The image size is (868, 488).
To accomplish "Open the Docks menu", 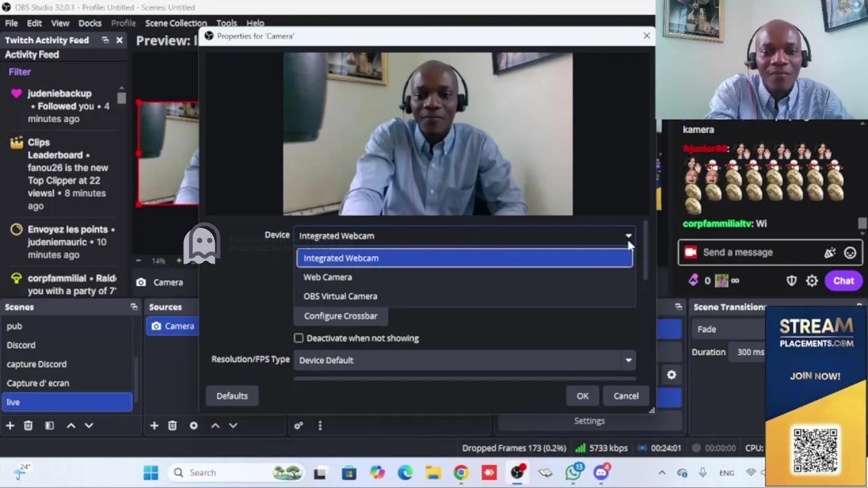I will tap(90, 23).
